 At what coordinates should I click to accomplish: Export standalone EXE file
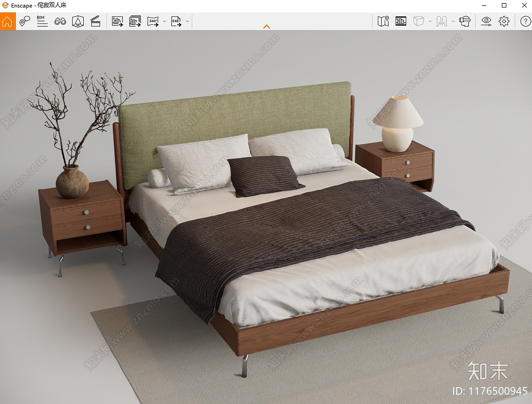(x=176, y=22)
